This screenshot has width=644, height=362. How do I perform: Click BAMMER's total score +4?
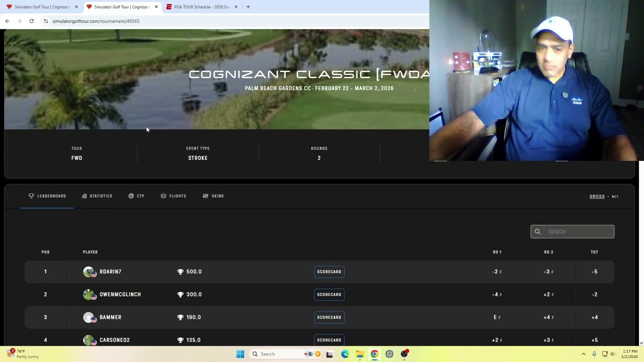pyautogui.click(x=595, y=317)
